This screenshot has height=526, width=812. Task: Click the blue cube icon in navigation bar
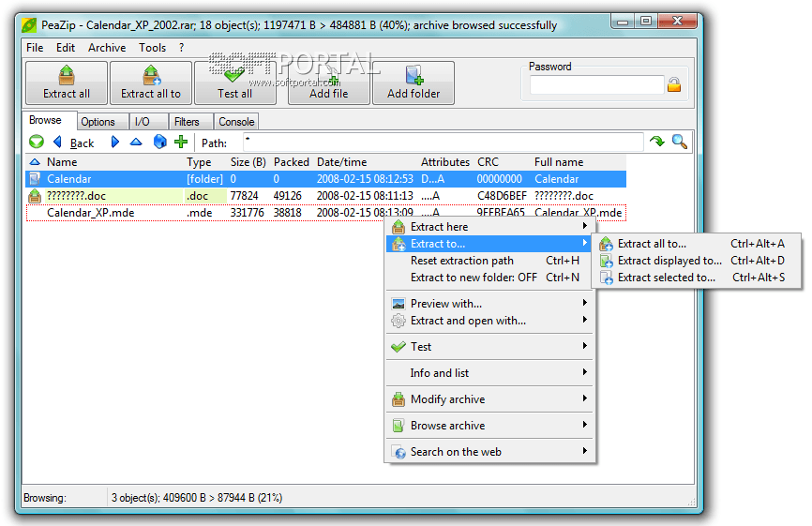click(160, 142)
